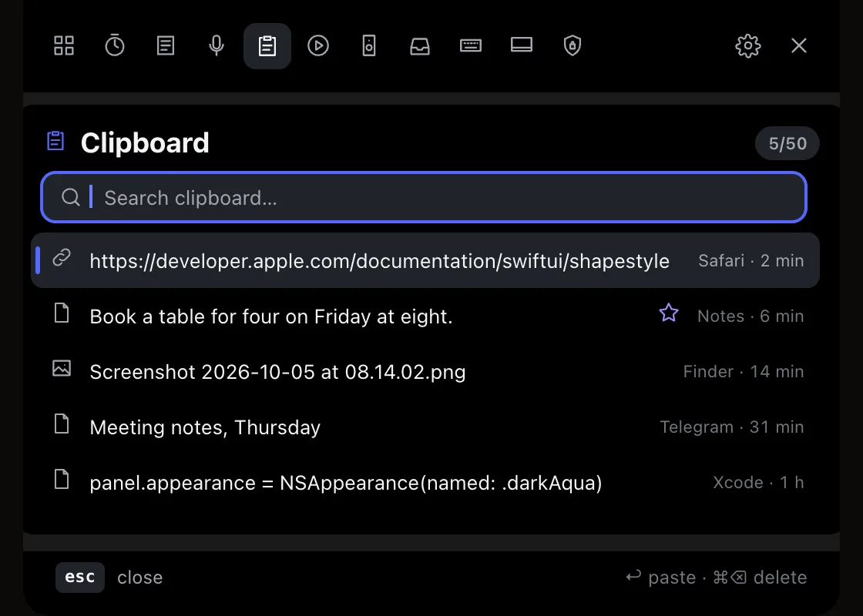Open the inbox tray icon
This screenshot has width=863, height=616.
tap(420, 45)
